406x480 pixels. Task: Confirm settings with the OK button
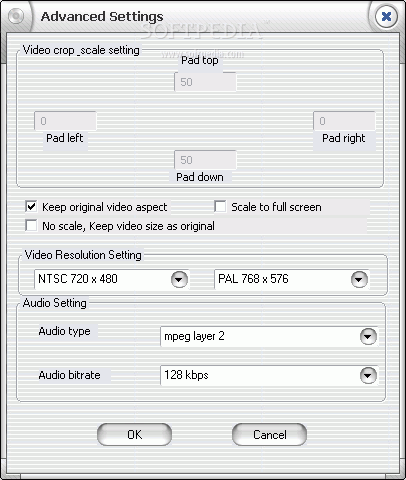135,435
